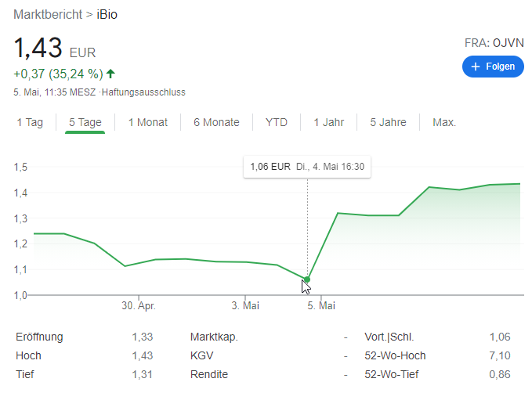
Task: Open the Haftungsausschluss disclaimer link
Action: pyautogui.click(x=143, y=92)
